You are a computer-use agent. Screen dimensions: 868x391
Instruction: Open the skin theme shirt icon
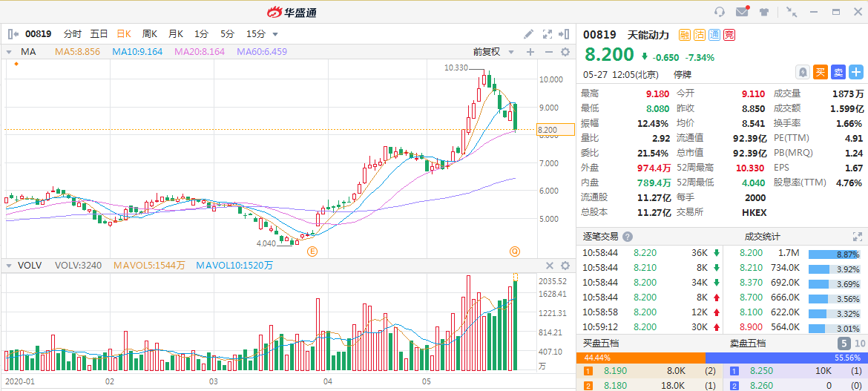click(763, 12)
